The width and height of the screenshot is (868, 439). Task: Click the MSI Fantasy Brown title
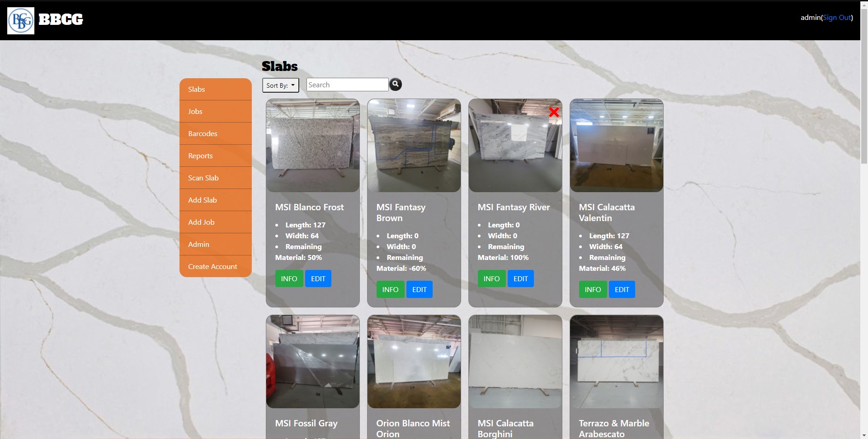coord(401,212)
